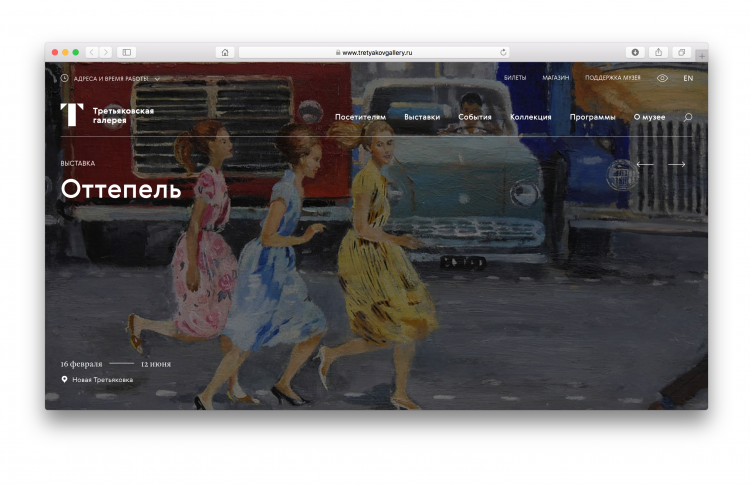Image resolution: width=750 pixels, height=485 pixels.
Task: Reload the page with the refresh icon
Action: 503,52
